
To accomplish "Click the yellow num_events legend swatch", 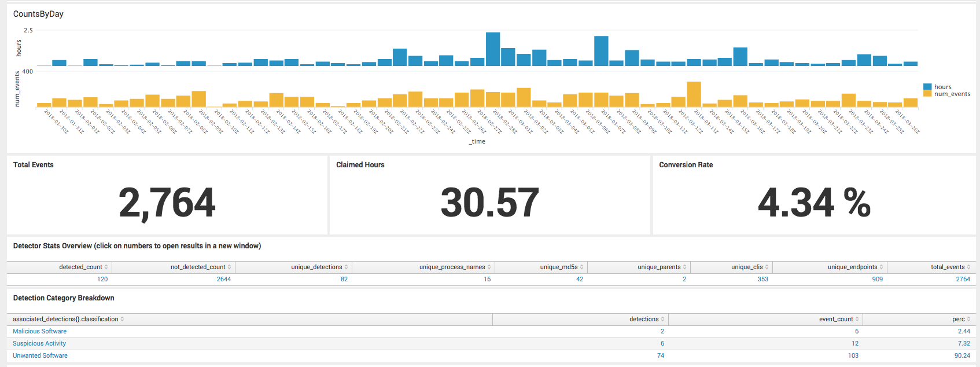I will (x=927, y=94).
